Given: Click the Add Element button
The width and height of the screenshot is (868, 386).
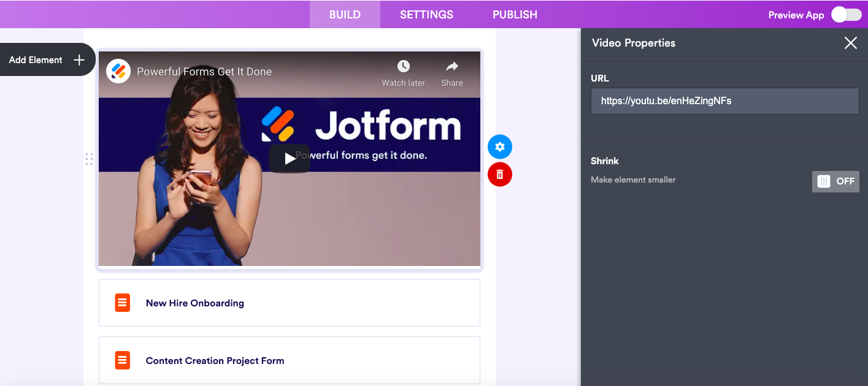Looking at the screenshot, I should pos(47,59).
